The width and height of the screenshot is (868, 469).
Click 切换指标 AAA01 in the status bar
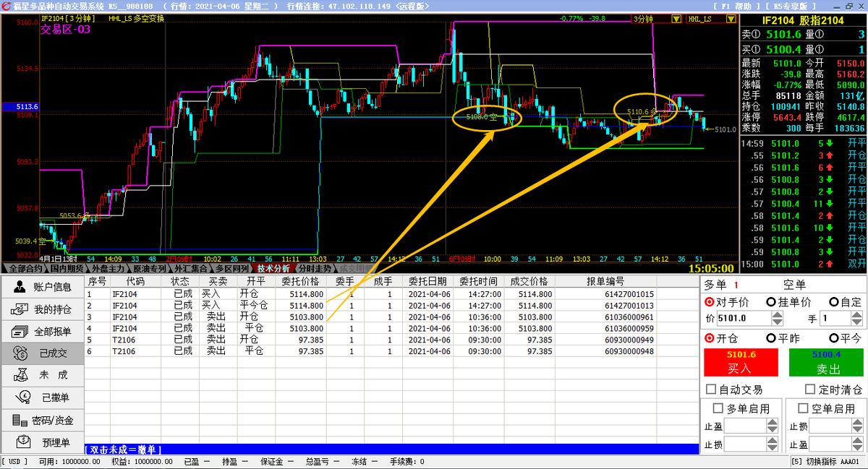[825, 462]
